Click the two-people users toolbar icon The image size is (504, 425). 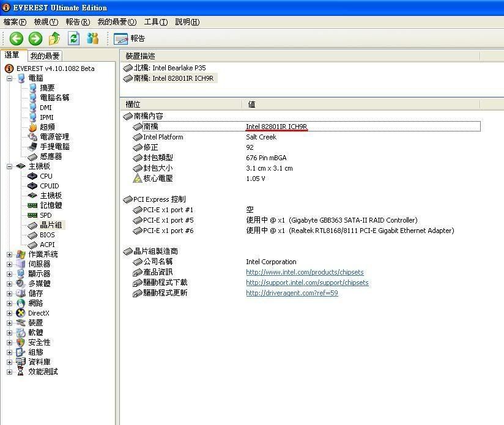click(x=92, y=39)
